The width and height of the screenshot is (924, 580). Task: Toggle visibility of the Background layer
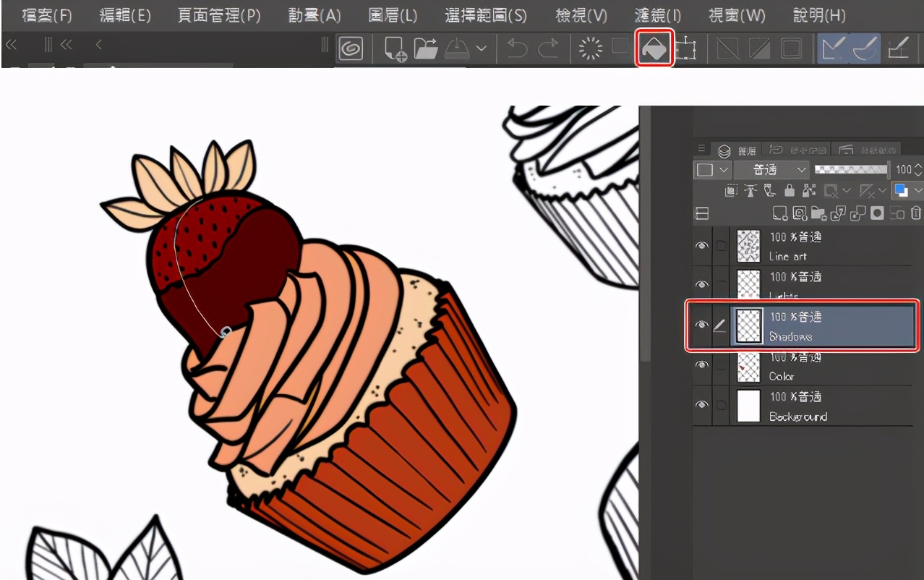[x=701, y=405]
